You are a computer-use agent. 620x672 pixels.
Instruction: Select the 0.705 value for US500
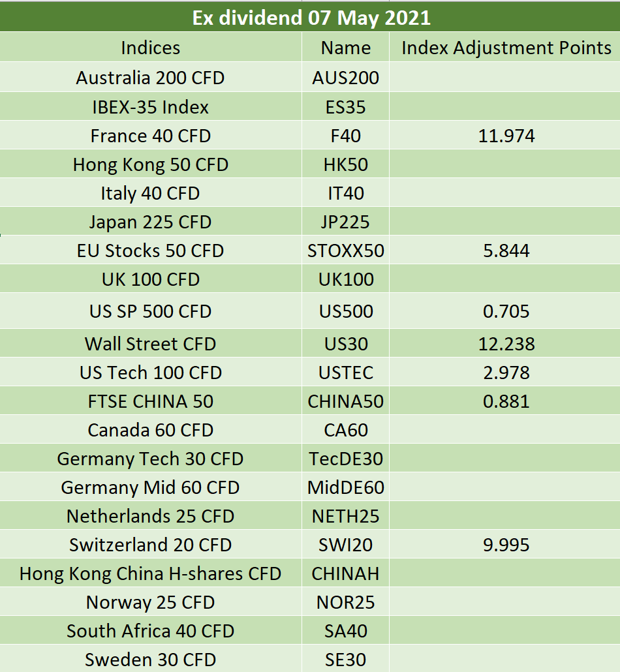click(x=505, y=311)
